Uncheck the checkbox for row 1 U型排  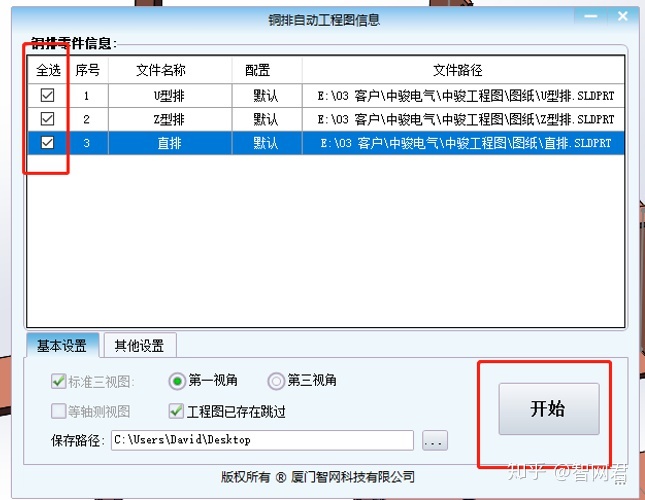tap(47, 95)
